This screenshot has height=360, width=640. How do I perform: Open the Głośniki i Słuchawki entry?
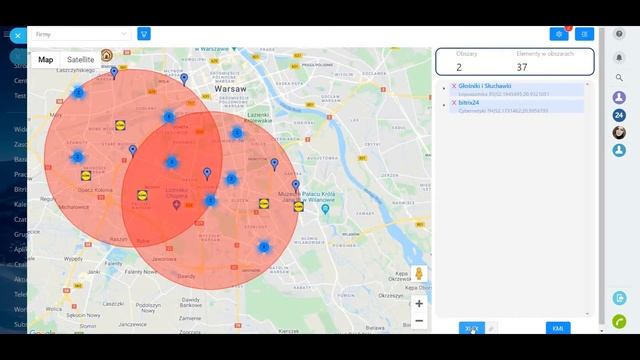(x=484, y=86)
